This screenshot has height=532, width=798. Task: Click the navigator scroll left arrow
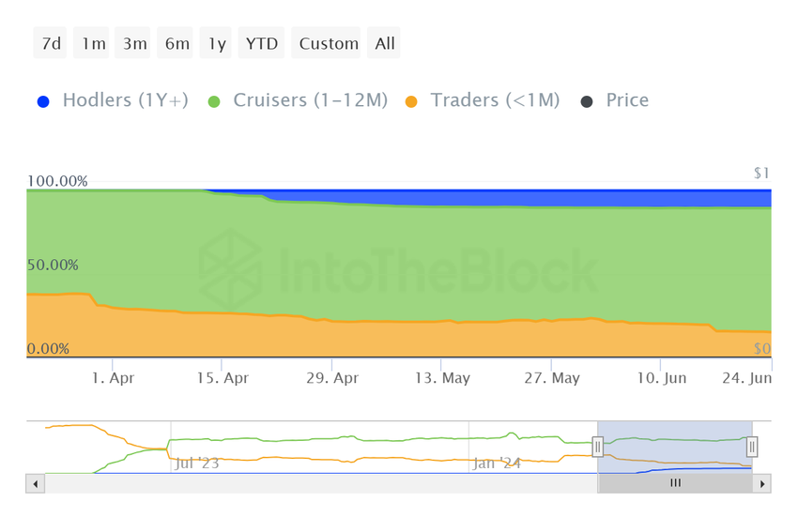[x=36, y=484]
